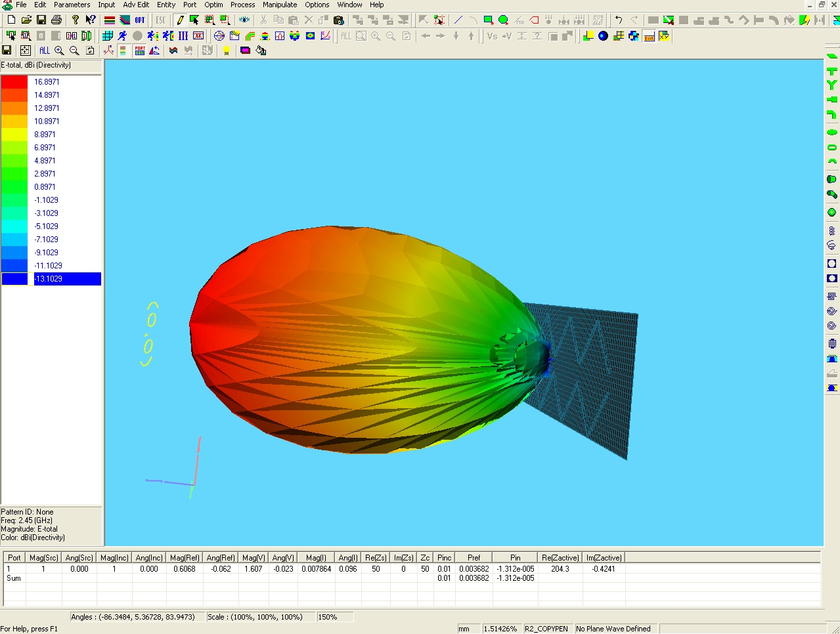
Task: Open the Adv Edit menu
Action: 136,5
